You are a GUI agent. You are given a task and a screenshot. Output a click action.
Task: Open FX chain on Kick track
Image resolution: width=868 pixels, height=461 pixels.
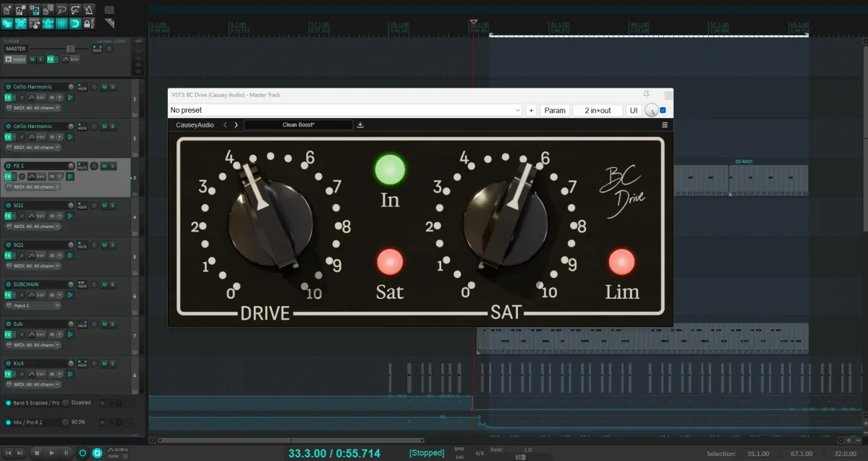point(8,374)
